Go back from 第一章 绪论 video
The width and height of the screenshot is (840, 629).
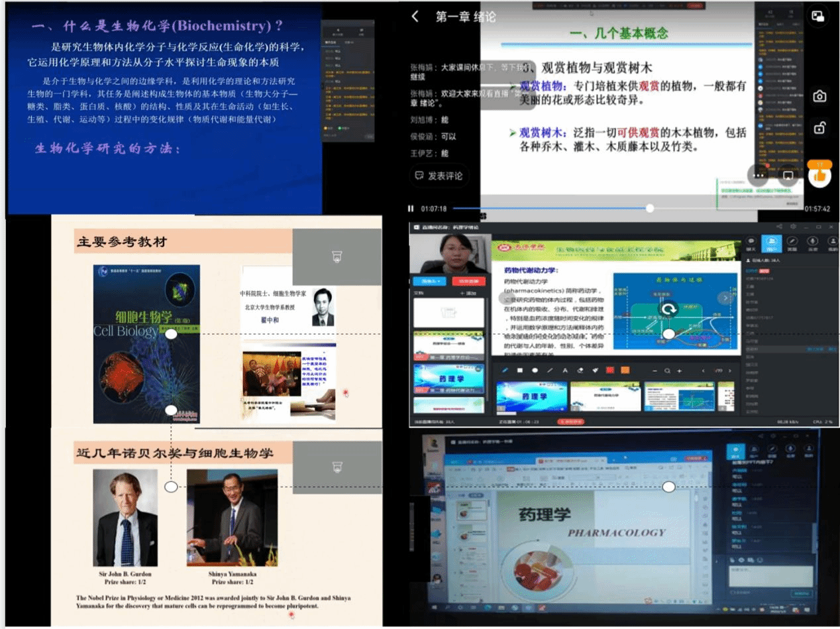[x=415, y=17]
